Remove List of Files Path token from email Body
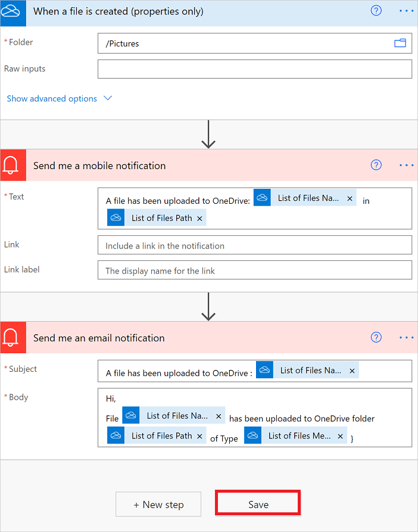The image size is (418, 532). (x=199, y=435)
